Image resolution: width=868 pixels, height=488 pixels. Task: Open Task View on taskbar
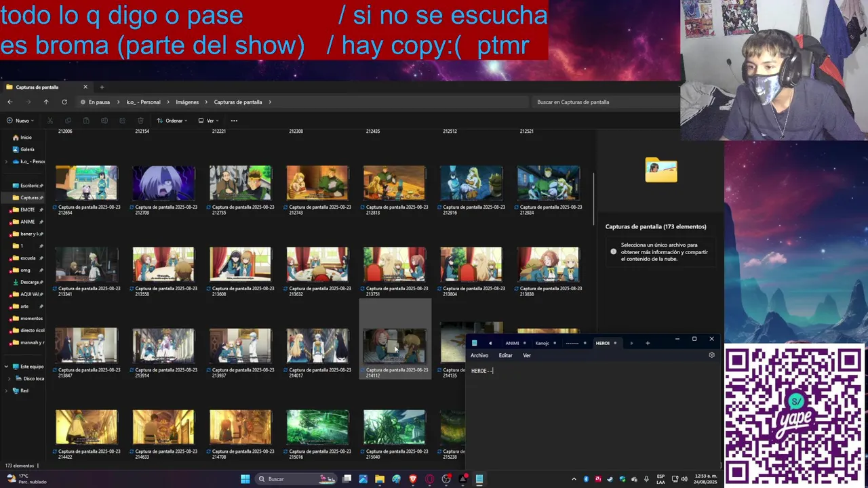[x=347, y=479]
